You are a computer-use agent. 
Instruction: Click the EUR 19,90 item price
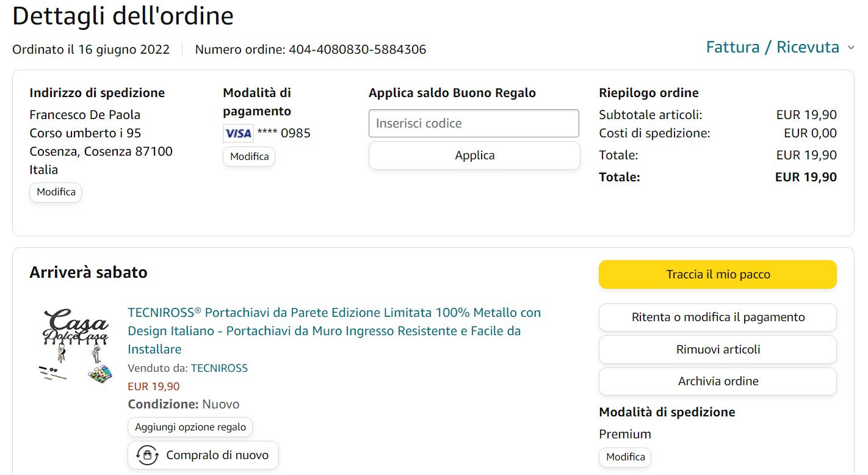coord(154,386)
